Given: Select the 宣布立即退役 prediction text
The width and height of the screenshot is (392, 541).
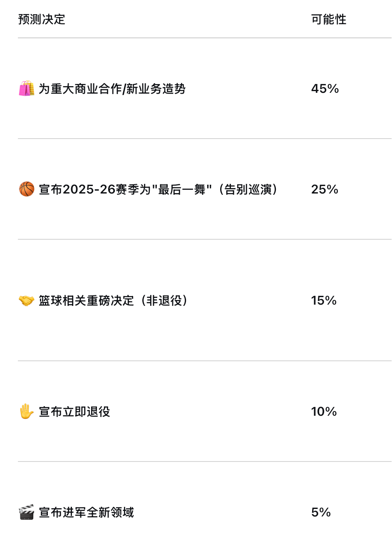Looking at the screenshot, I should tap(74, 412).
